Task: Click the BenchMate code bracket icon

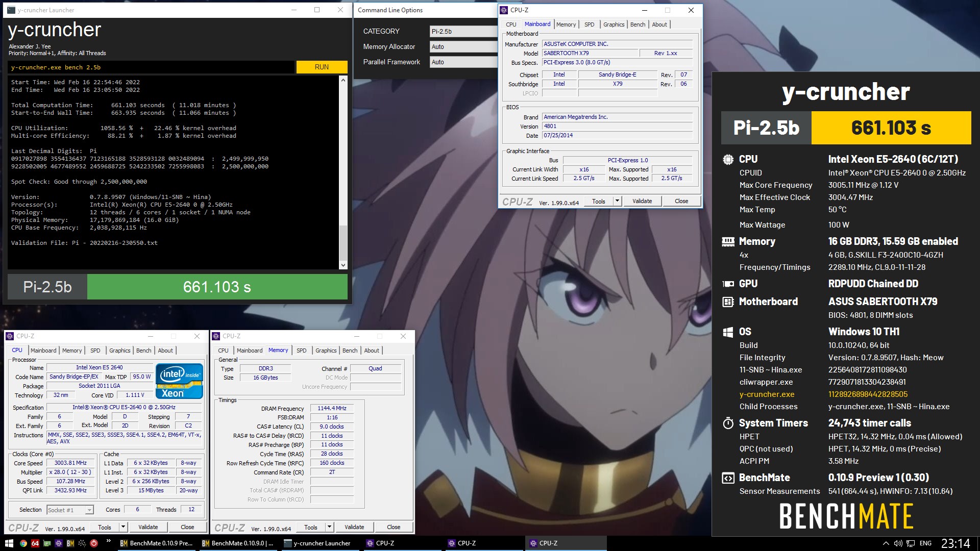Action: tap(728, 478)
